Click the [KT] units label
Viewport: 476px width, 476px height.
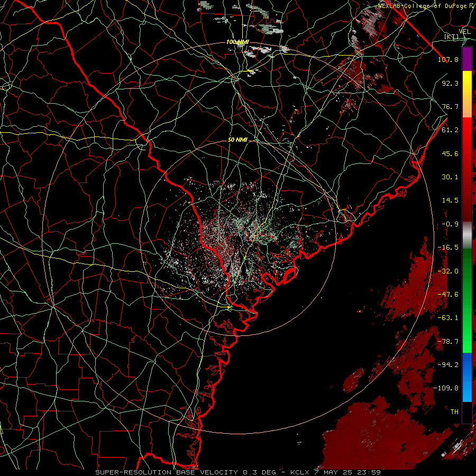pyautogui.click(x=452, y=36)
